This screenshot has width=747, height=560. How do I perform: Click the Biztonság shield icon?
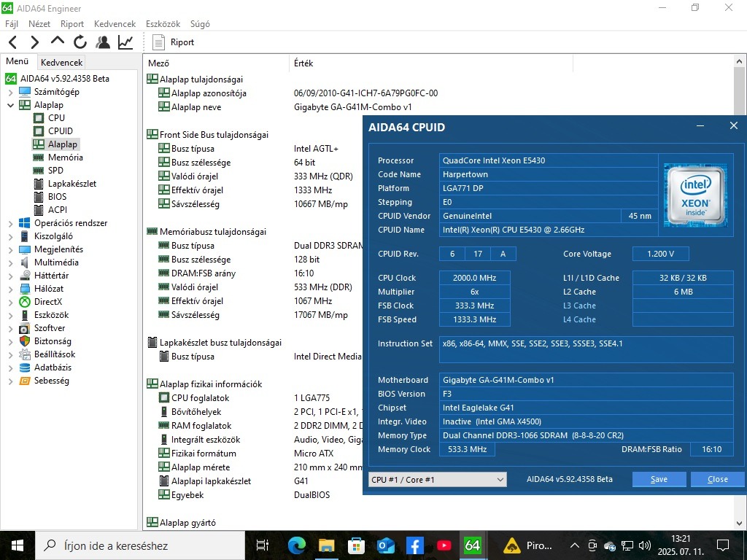[25, 341]
